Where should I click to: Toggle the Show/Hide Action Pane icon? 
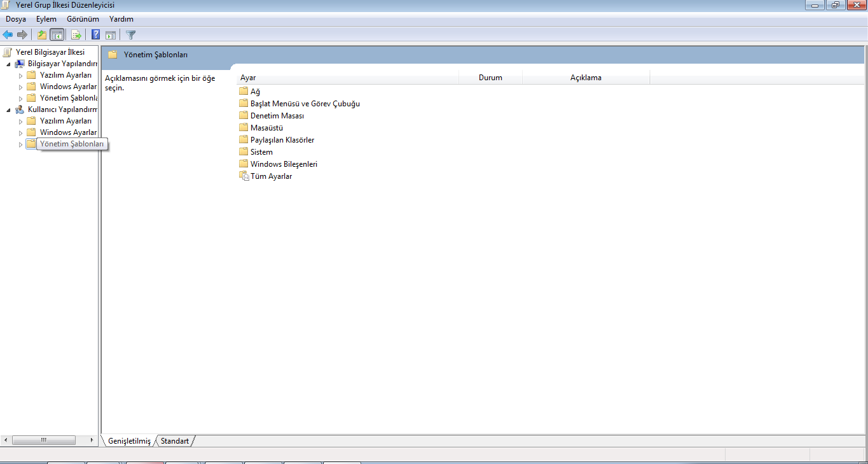111,35
